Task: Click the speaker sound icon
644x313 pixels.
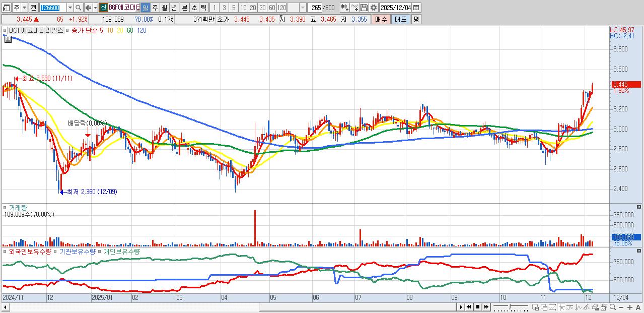Action: click(88, 8)
